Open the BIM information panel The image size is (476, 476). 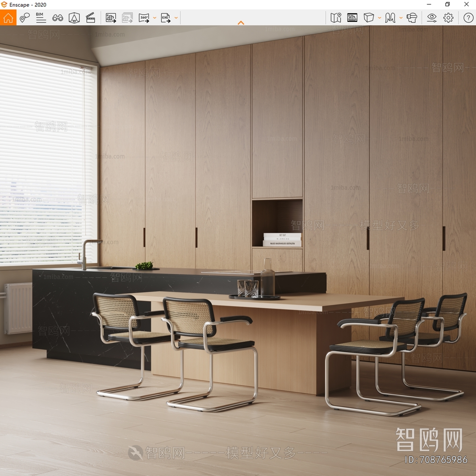tap(41, 18)
